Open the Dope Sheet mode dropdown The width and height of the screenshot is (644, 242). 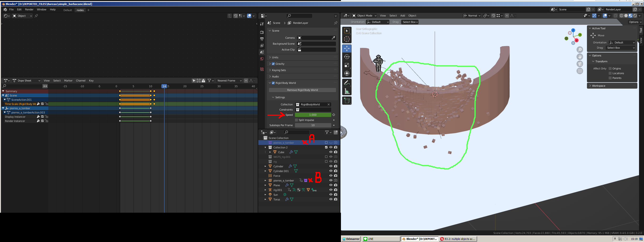click(x=26, y=81)
